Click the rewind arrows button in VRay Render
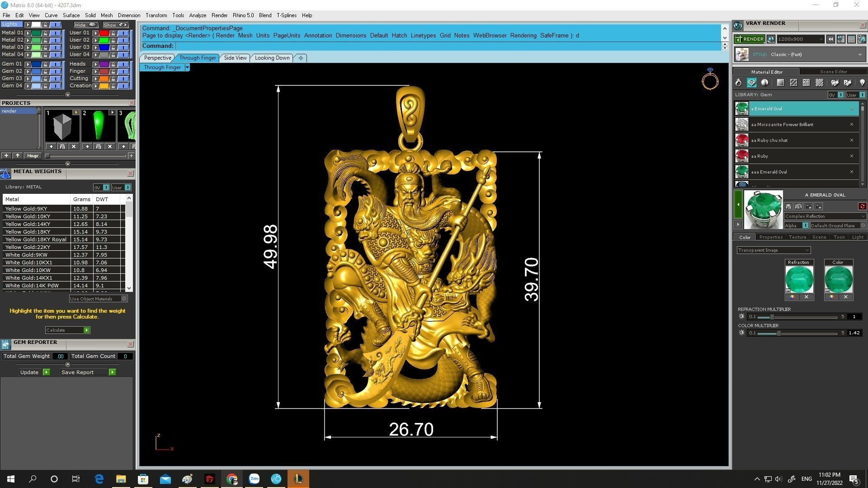This screenshot has height=488, width=868. pyautogui.click(x=830, y=39)
